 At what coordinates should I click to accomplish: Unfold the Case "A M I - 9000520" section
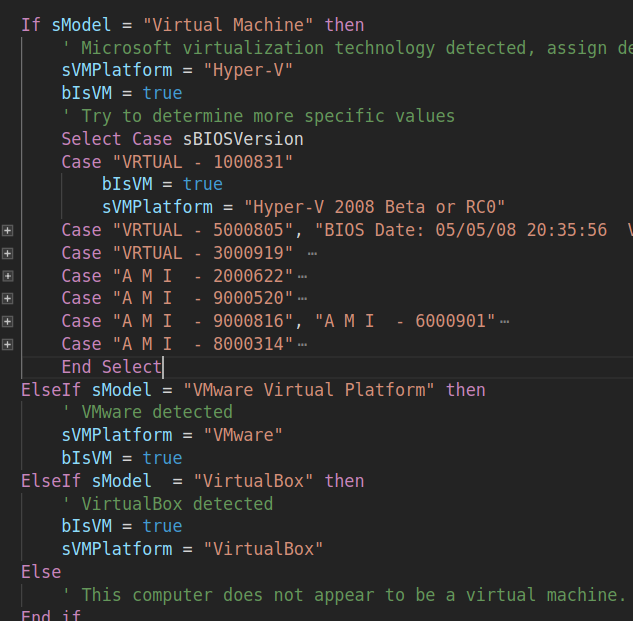[8, 299]
